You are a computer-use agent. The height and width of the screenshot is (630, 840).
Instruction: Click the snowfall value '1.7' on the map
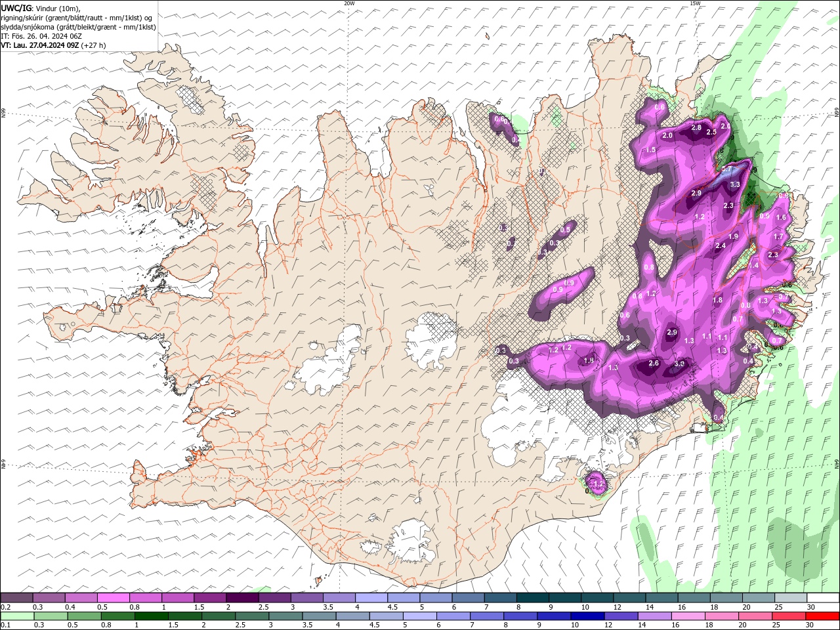pyautogui.click(x=778, y=236)
